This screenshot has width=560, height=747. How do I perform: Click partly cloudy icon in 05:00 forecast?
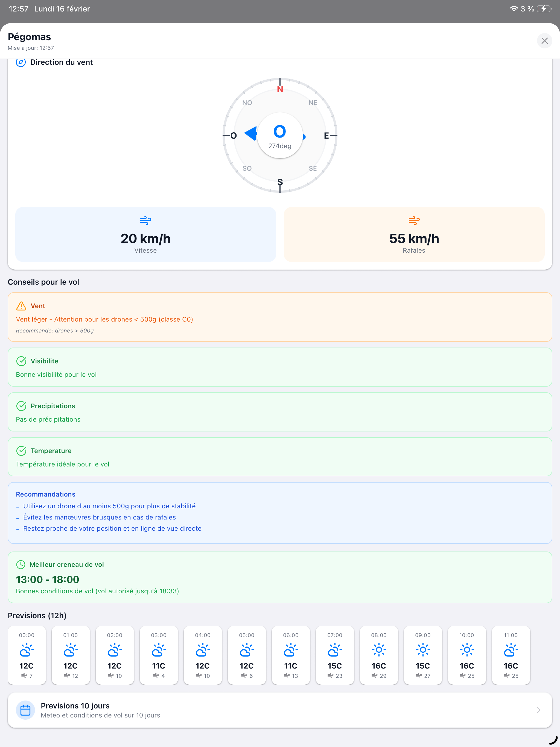click(x=247, y=650)
